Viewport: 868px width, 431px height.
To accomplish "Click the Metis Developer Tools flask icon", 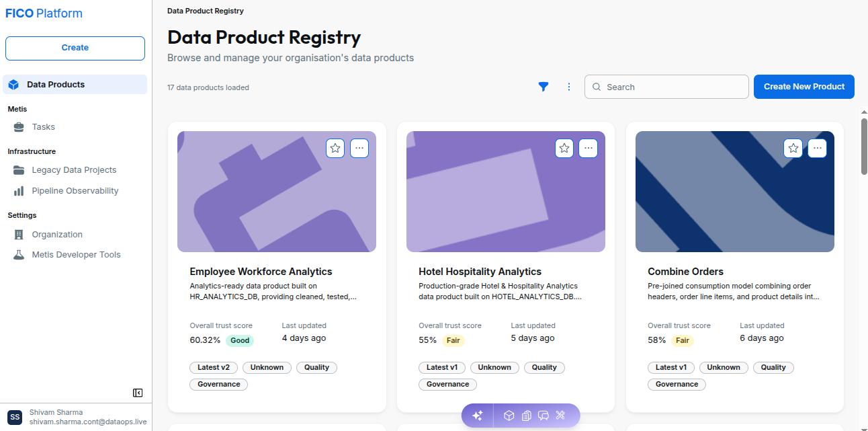I will point(19,255).
